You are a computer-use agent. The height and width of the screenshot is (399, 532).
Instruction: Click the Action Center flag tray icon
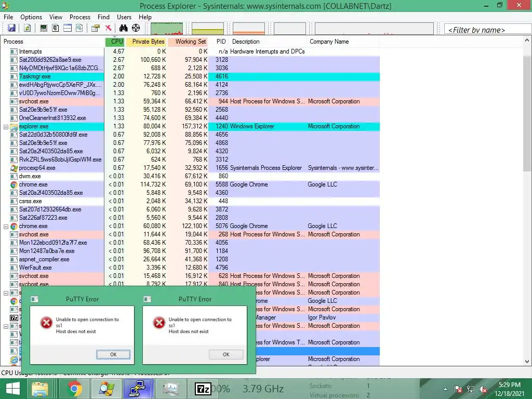click(x=458, y=389)
